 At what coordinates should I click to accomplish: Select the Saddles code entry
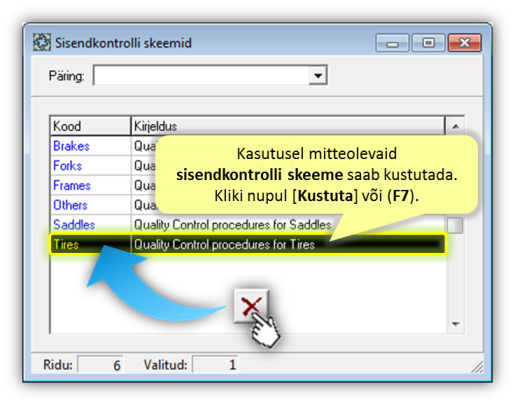click(74, 225)
